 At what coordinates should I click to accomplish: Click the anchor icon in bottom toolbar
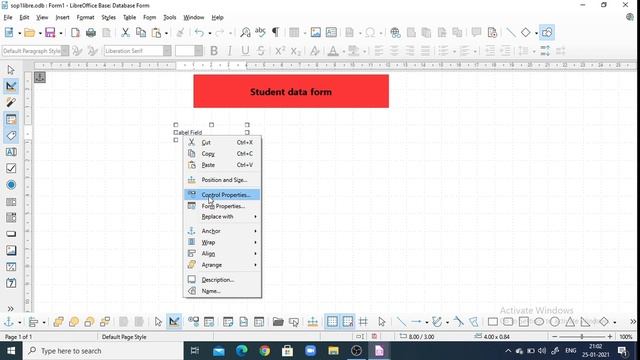[x=9, y=322]
